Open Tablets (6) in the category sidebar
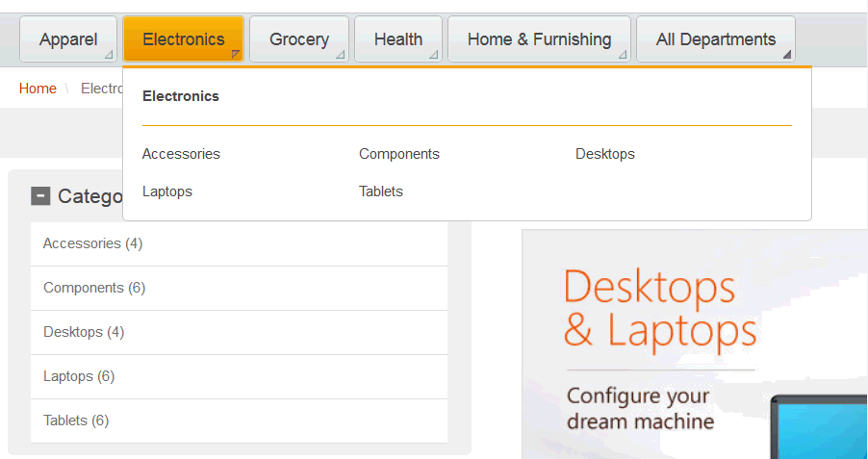 [76, 421]
